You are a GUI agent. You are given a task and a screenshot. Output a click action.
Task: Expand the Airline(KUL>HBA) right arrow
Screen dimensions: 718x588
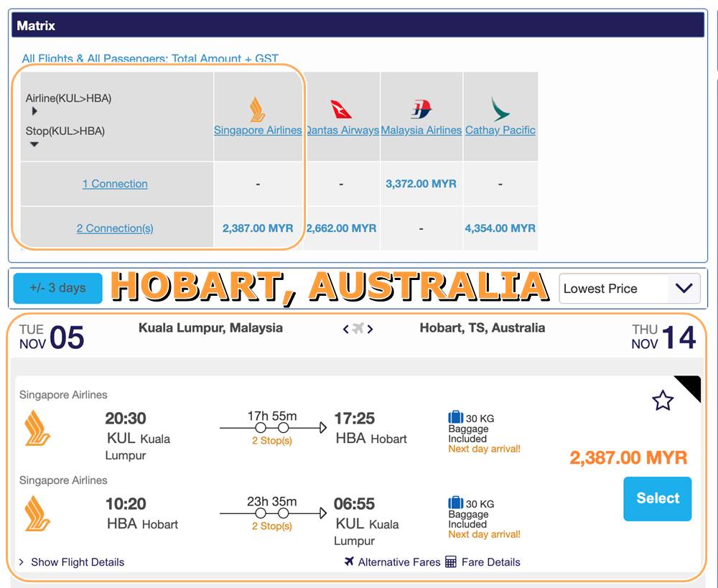click(34, 111)
